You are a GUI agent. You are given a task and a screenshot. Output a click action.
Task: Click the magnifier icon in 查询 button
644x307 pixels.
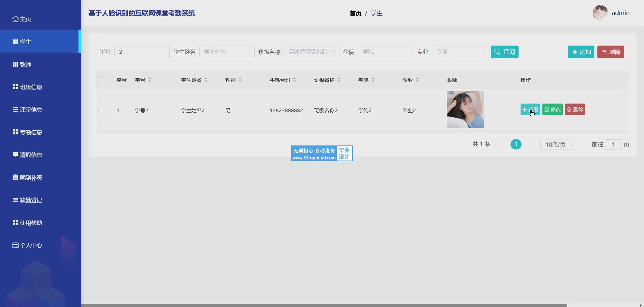497,52
